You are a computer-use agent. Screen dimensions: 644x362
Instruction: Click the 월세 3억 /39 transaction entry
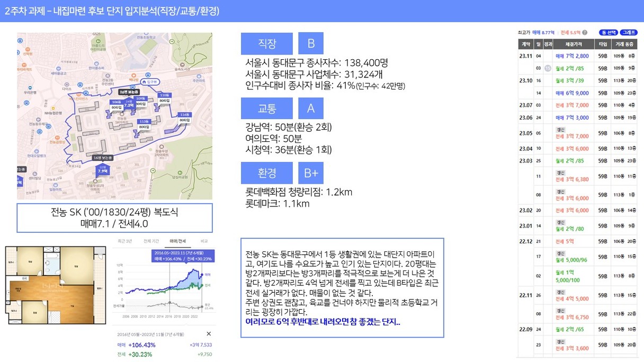pos(569,80)
